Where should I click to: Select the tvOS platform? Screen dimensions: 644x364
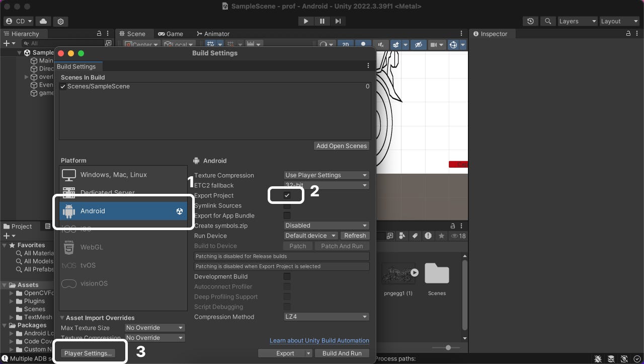pyautogui.click(x=123, y=265)
